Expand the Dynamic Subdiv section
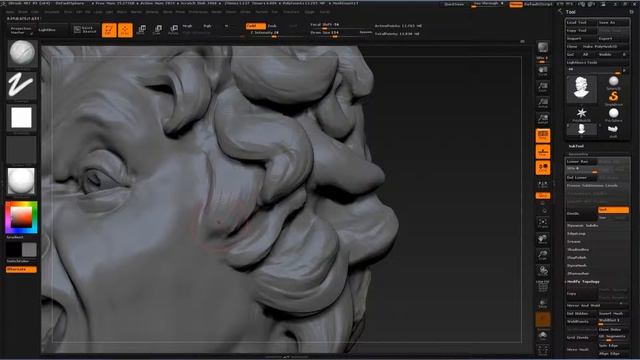Image resolution: width=640 pixels, height=360 pixels. coord(582,225)
